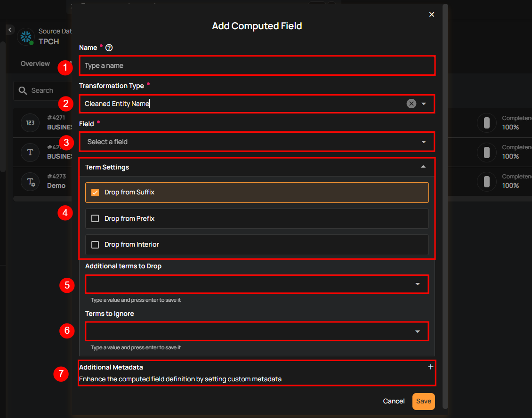
Task: Click Cancel to discard the field
Action: pos(394,401)
